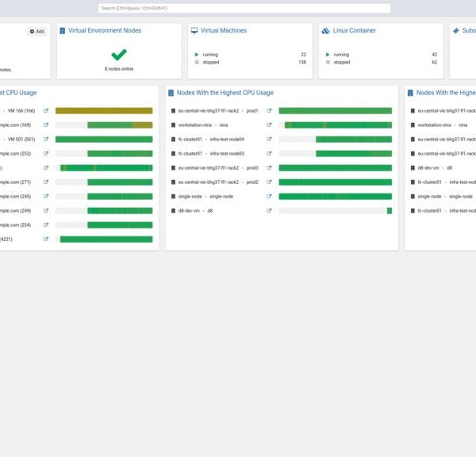Open external link for guest (254)
The image size is (476, 457).
pos(46,225)
